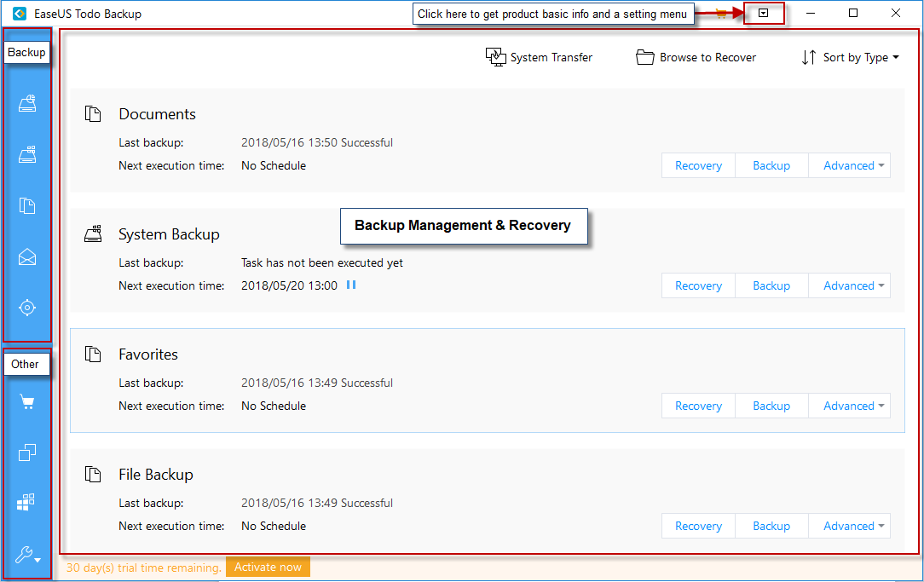Expand Advanced menu for System Backup
Image resolution: width=924 pixels, height=582 pixels.
click(849, 285)
